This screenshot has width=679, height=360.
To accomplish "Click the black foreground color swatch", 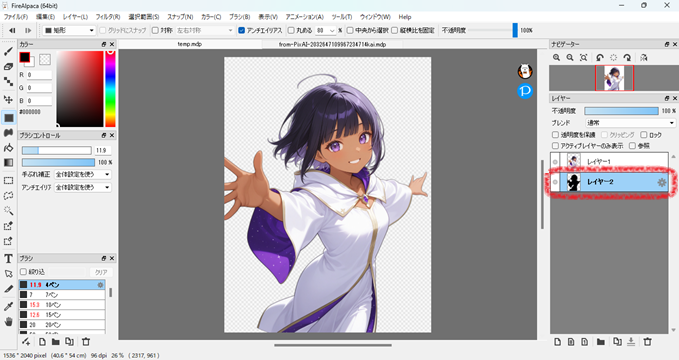I will click(24, 57).
